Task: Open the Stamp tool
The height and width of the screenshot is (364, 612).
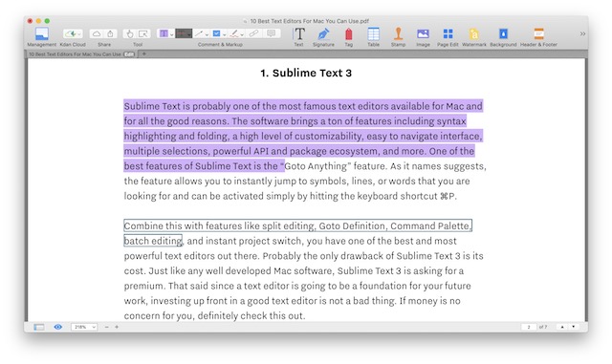Action: point(398,34)
